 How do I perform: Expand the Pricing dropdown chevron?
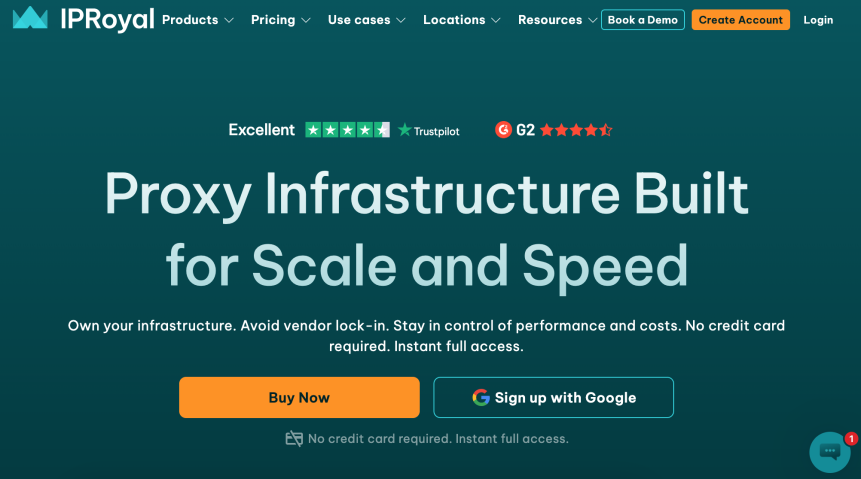coord(306,20)
